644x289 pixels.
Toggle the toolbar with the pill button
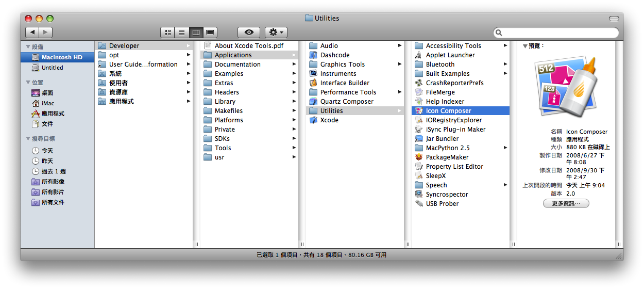pos(614,18)
